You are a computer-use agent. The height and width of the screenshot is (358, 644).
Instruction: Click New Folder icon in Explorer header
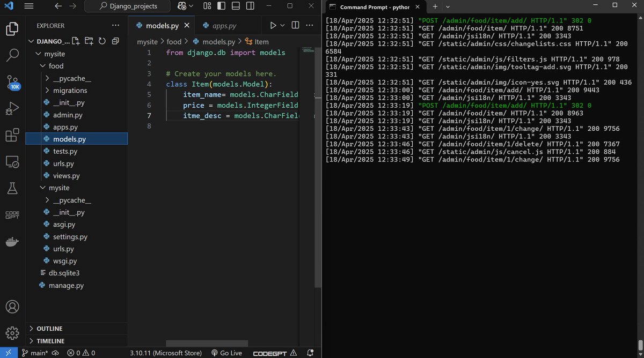click(89, 41)
